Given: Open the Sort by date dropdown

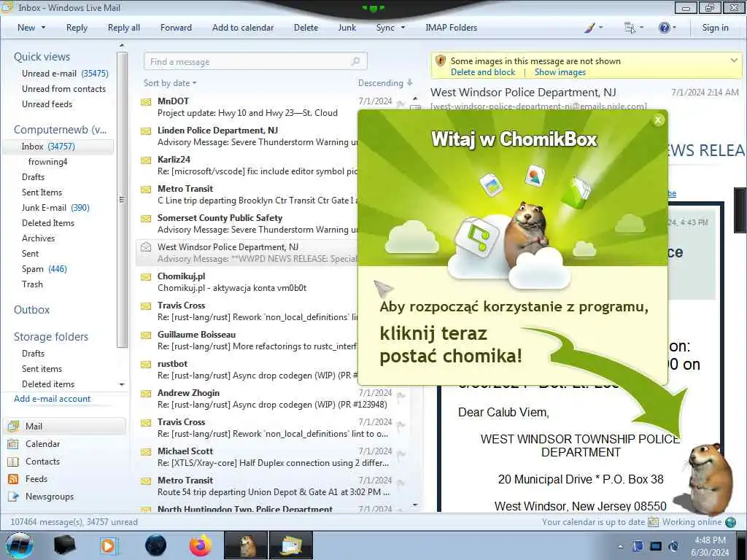Looking at the screenshot, I should coord(169,83).
